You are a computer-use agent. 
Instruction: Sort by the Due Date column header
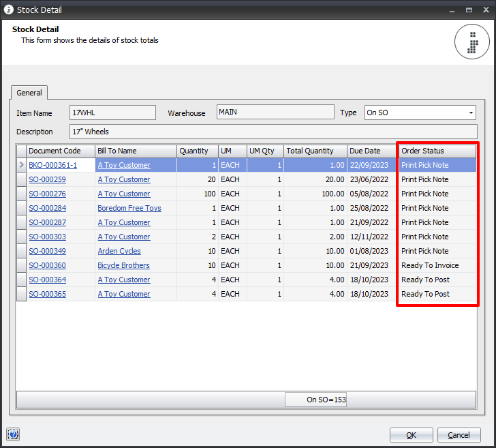(371, 151)
